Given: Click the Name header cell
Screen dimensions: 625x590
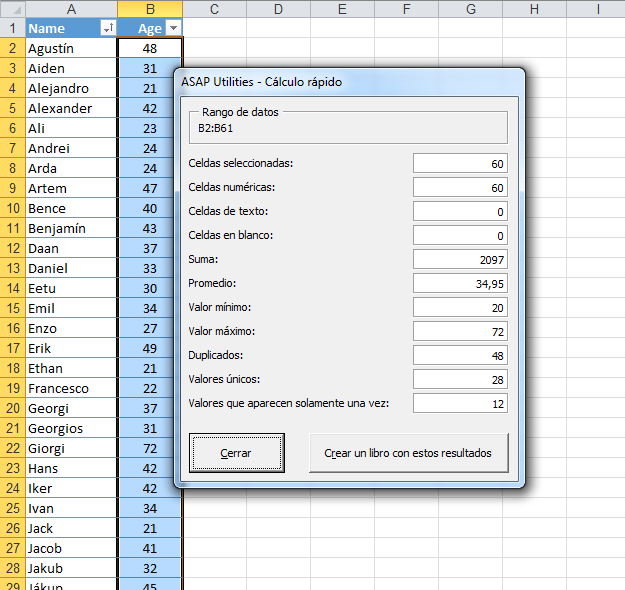Looking at the screenshot, I should tap(71, 28).
